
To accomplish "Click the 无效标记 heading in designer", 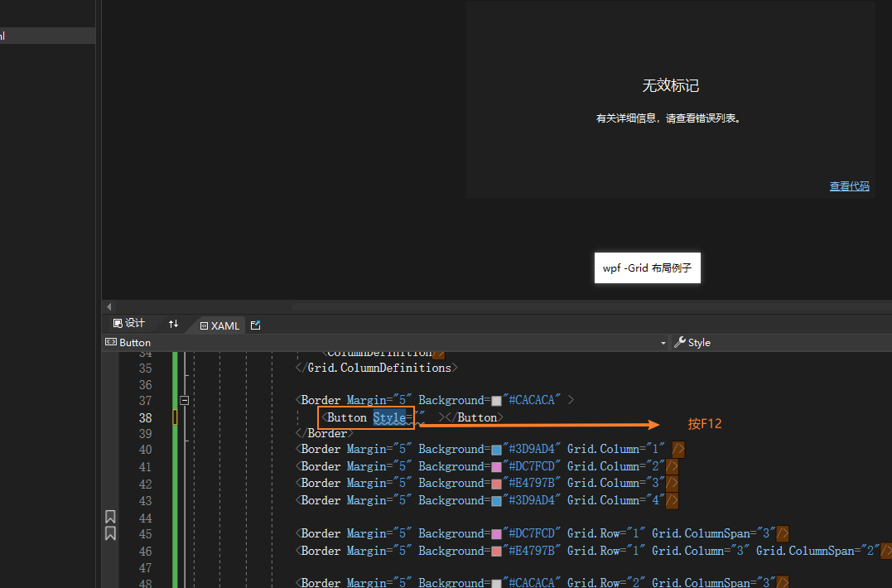I will [x=670, y=86].
